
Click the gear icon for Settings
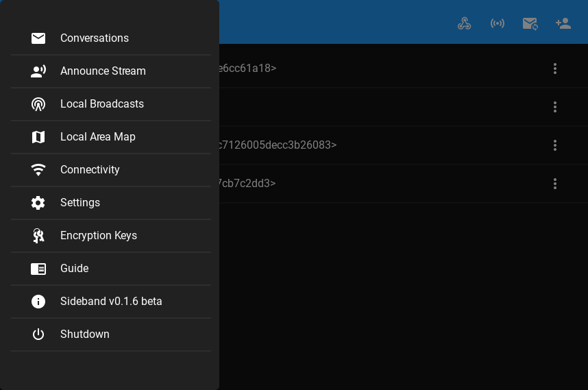[38, 203]
